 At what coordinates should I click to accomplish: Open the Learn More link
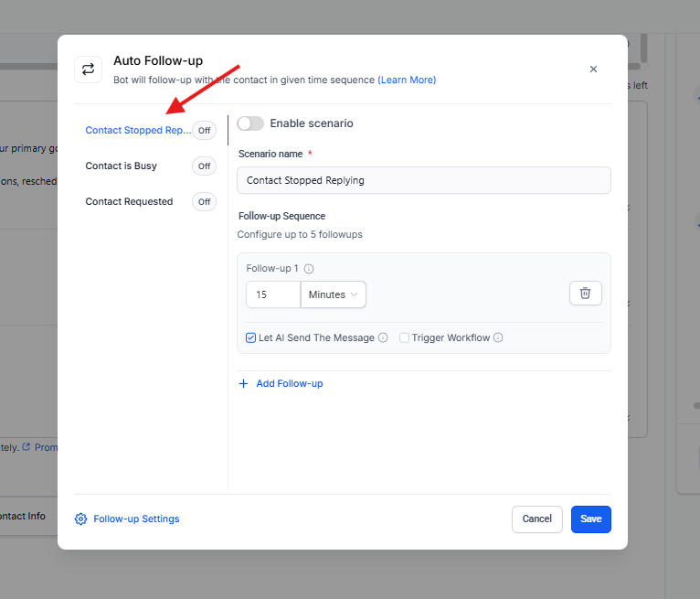[x=407, y=80]
